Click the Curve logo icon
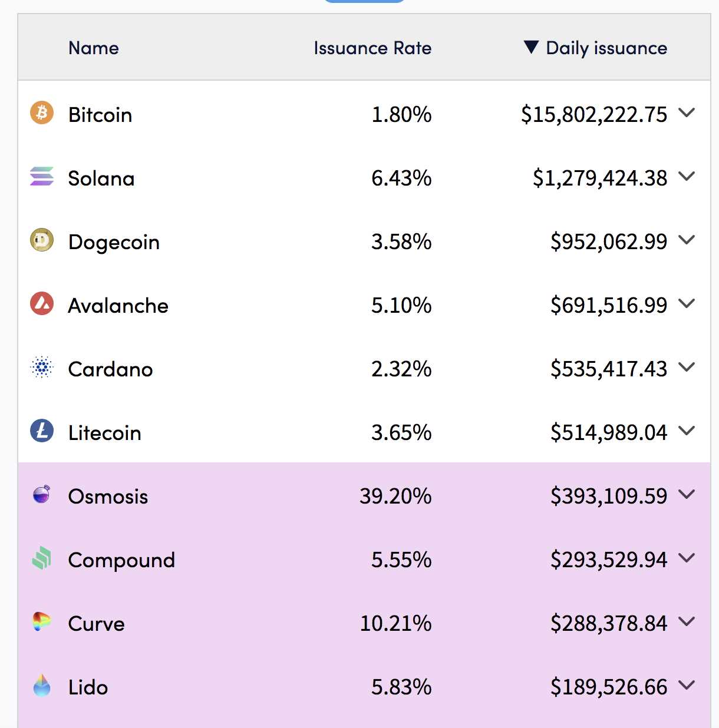Viewport: 719px width, 728px height. [42, 621]
